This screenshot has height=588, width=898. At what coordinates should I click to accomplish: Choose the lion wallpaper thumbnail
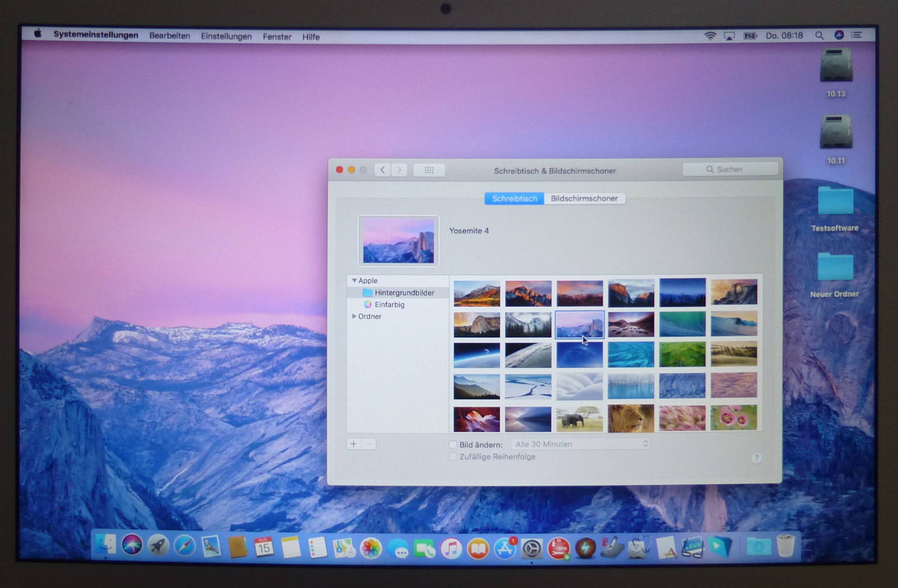coord(631,418)
